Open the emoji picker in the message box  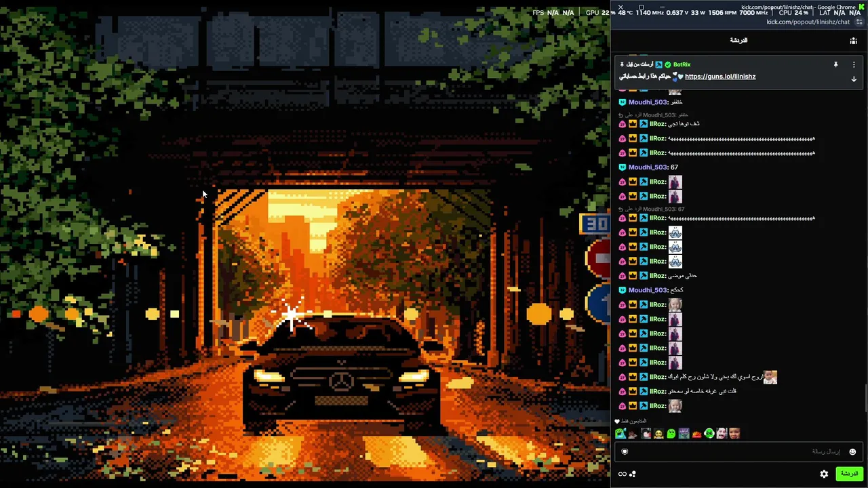[852, 452]
